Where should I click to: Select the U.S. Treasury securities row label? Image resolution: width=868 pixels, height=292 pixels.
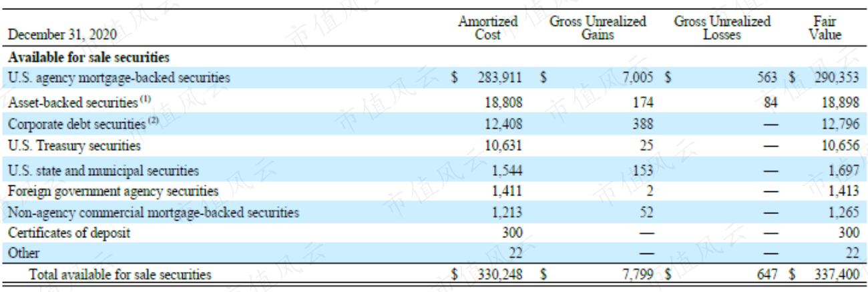74,145
